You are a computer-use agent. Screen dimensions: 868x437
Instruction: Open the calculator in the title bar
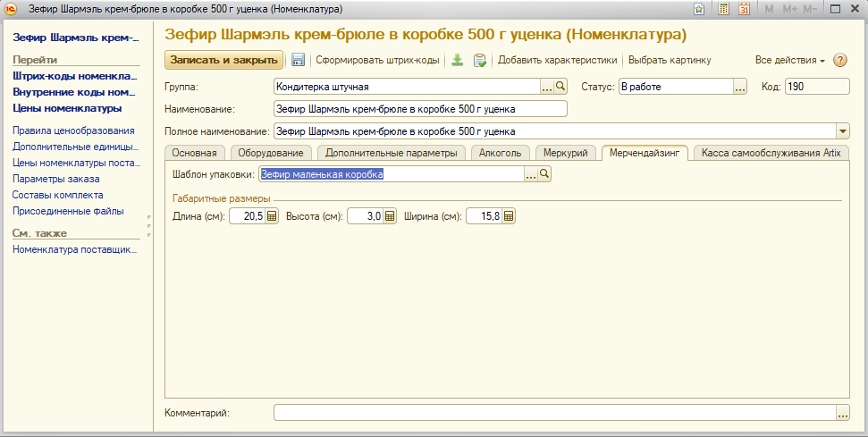(723, 9)
